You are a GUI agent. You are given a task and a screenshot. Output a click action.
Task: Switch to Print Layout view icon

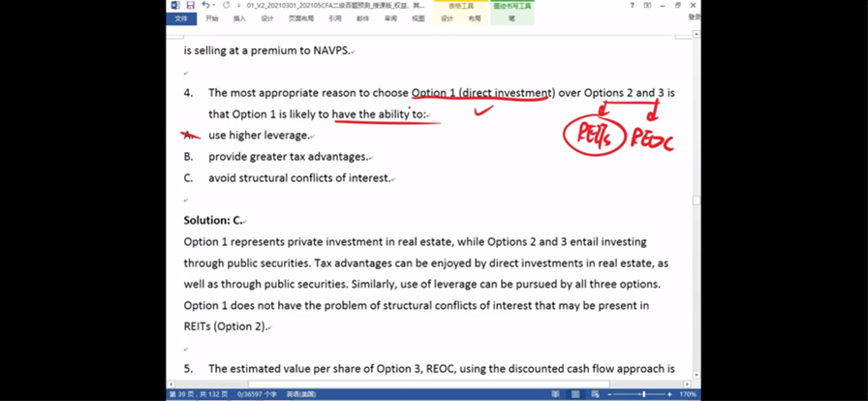point(575,394)
